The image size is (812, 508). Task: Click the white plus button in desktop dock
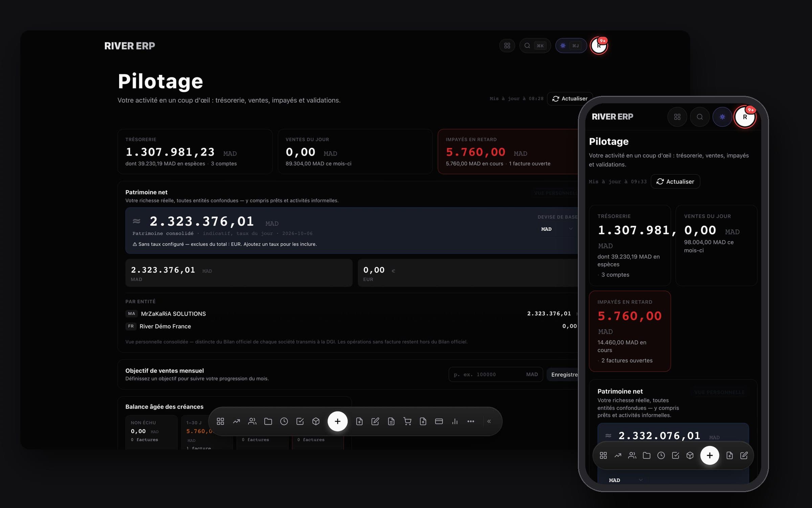coord(337,421)
